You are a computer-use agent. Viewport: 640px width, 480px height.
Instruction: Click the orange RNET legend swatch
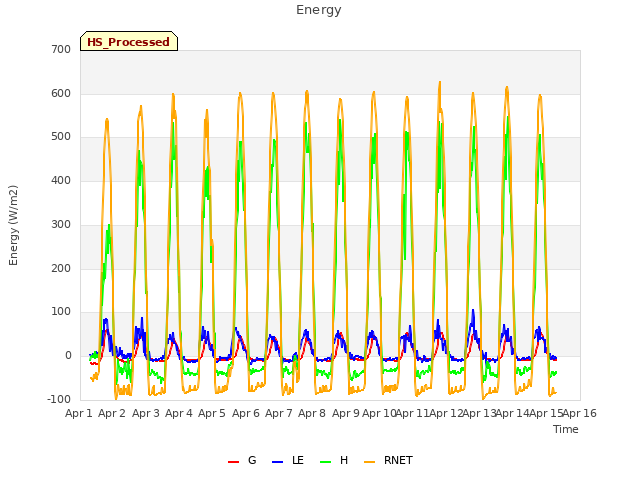point(369,462)
